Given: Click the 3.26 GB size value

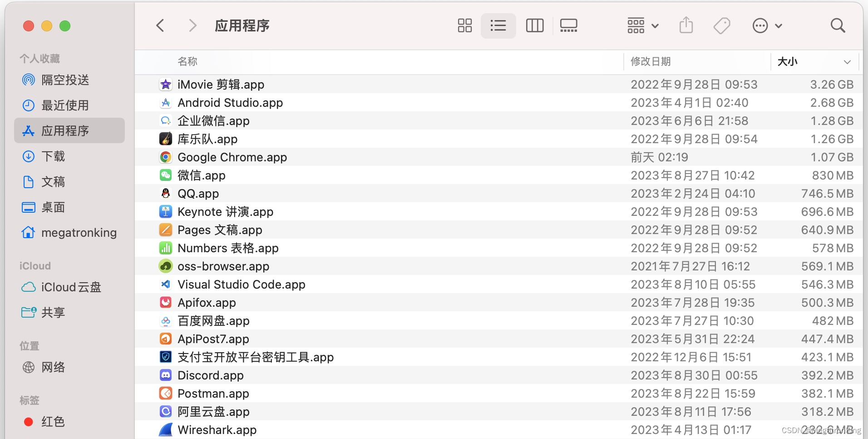Looking at the screenshot, I should click(x=832, y=85).
